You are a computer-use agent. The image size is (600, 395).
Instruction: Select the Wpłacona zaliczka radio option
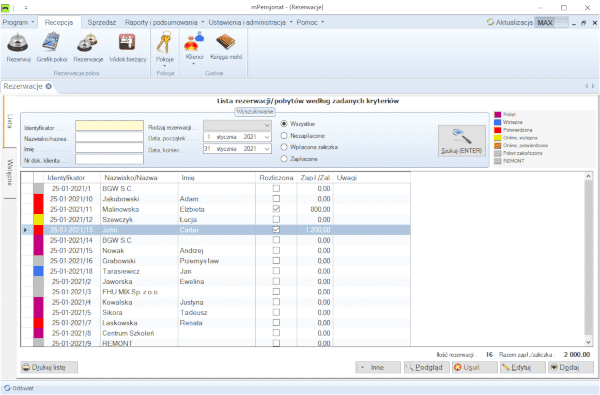[284, 147]
